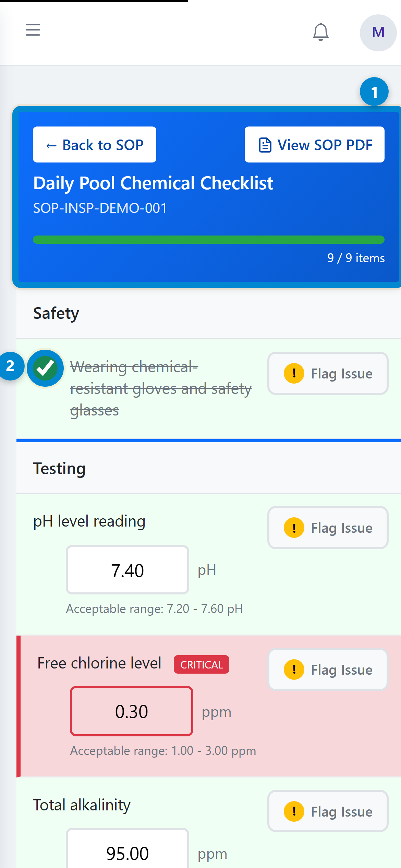Click the notification bell icon
This screenshot has width=401, height=868.
(x=320, y=32)
